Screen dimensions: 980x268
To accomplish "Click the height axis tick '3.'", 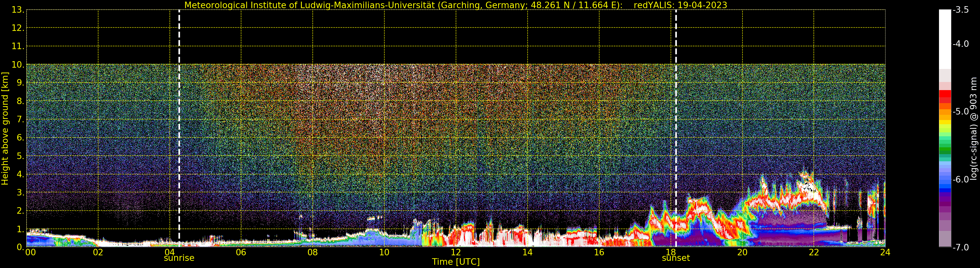I will pos(20,192).
